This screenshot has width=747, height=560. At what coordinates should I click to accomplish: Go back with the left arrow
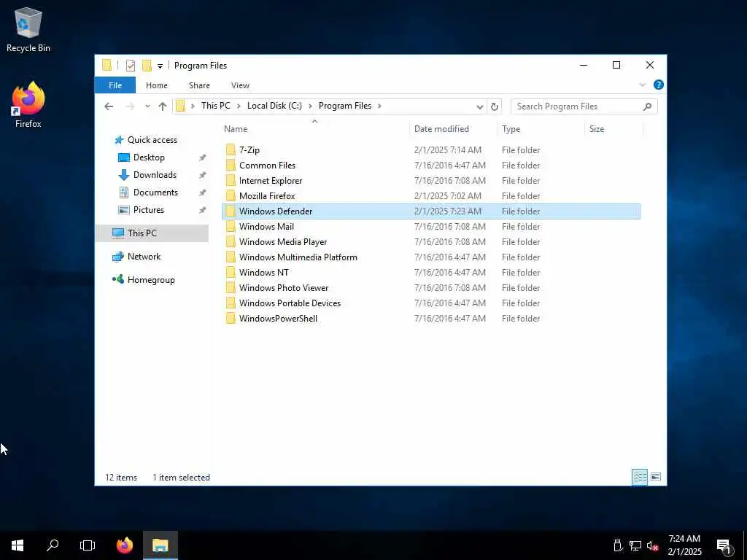[x=109, y=106]
